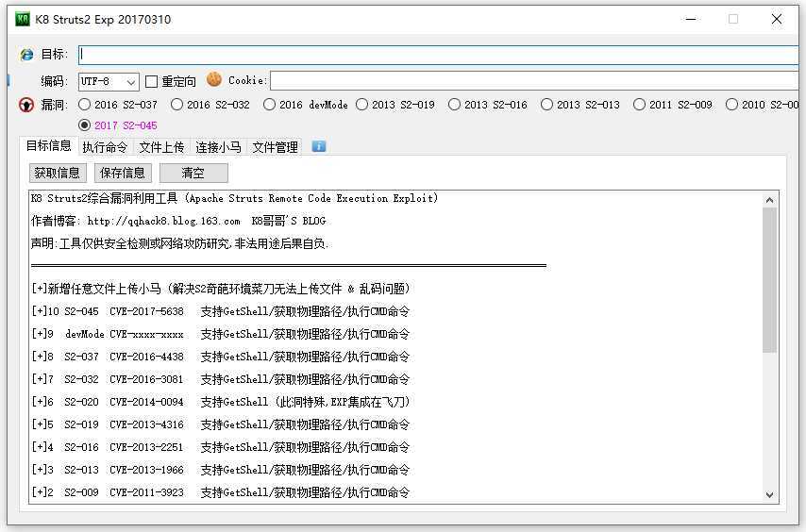806x532 pixels.
Task: Go to the 文件管理 tab
Action: [275, 147]
